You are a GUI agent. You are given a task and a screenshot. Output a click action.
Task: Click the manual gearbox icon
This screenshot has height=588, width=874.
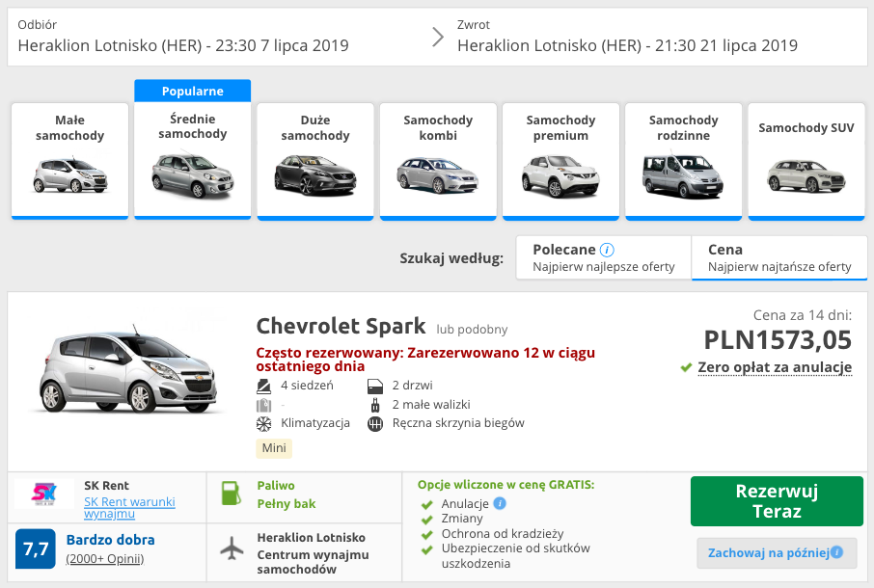(x=375, y=424)
